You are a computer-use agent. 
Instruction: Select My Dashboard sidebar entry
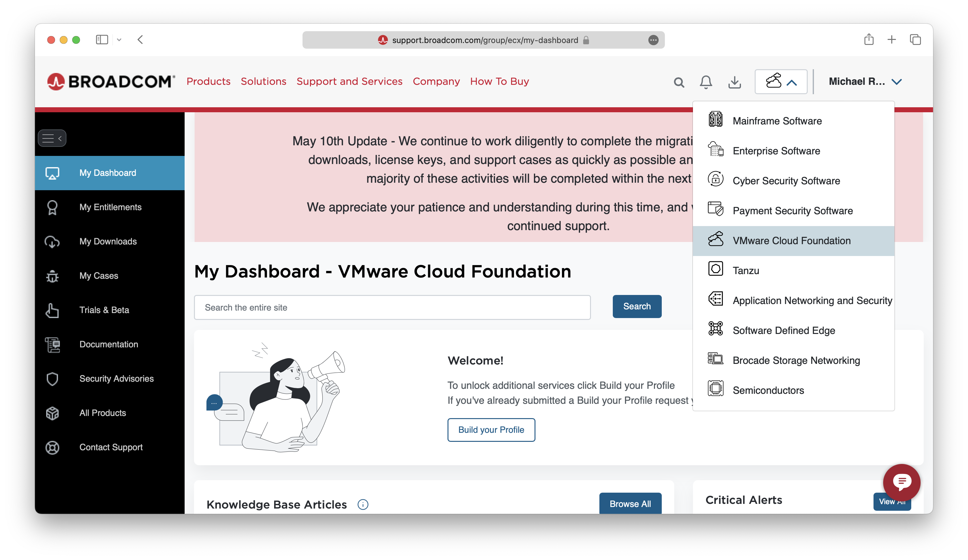click(109, 173)
